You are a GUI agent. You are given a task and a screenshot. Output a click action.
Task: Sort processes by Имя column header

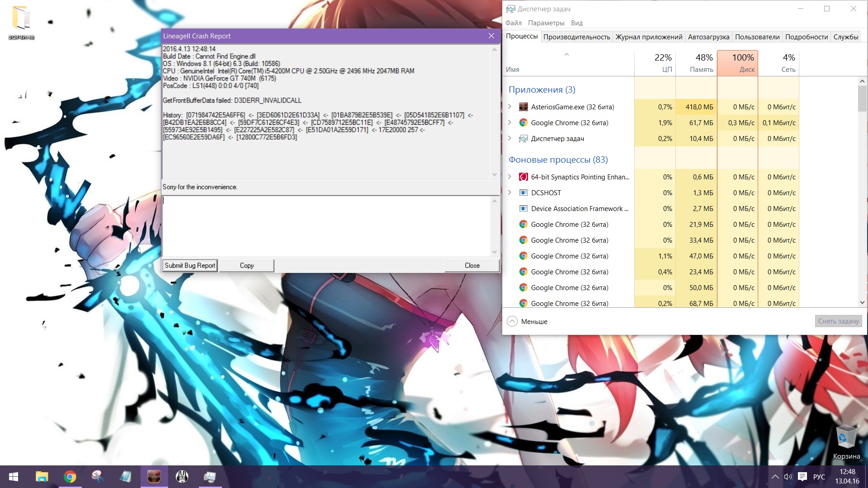569,63
